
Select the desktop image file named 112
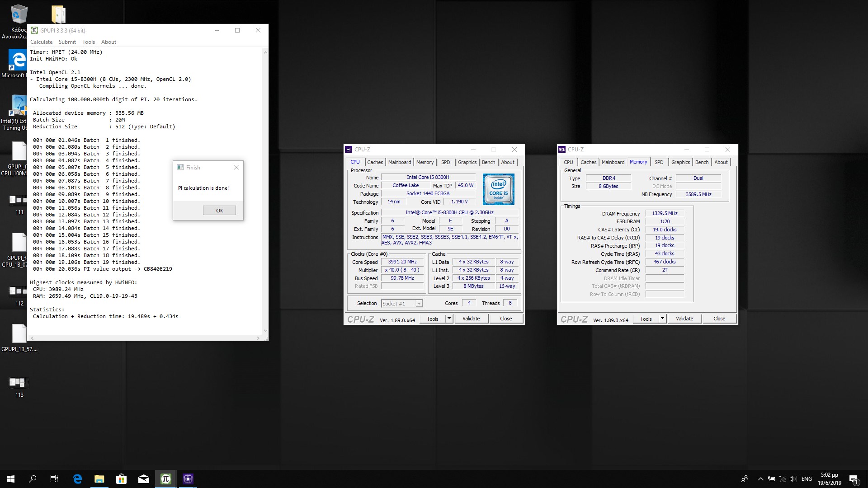[x=19, y=296]
